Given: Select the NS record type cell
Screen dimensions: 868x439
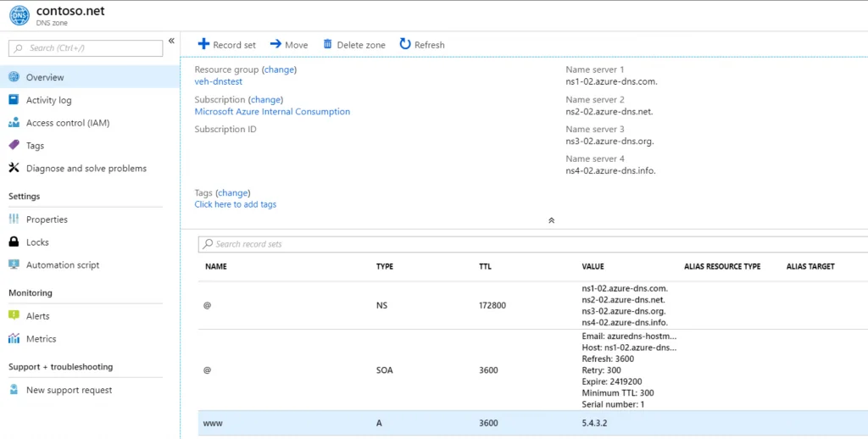Looking at the screenshot, I should (381, 305).
